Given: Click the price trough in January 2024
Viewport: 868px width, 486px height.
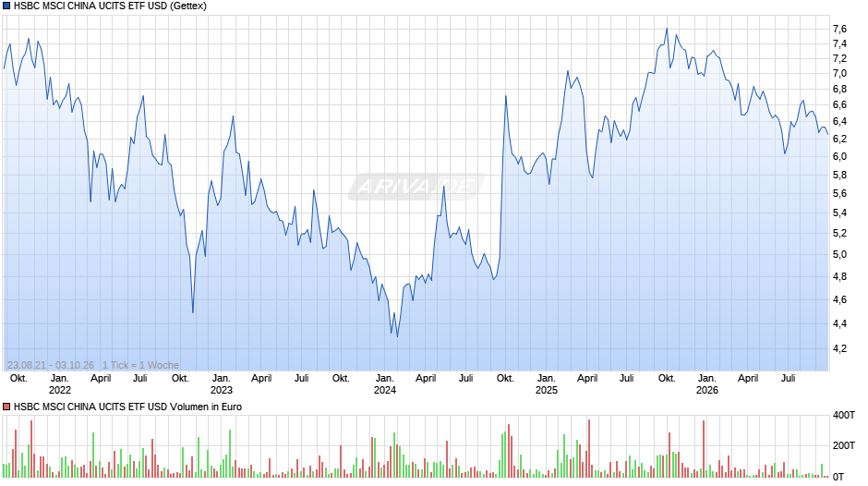Looking at the screenshot, I should [x=397, y=336].
